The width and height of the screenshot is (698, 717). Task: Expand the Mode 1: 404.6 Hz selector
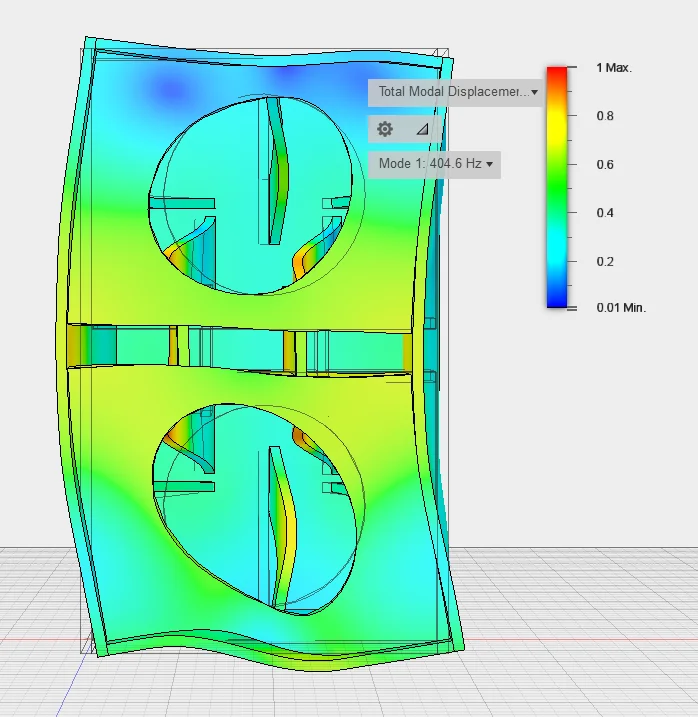pos(436,164)
